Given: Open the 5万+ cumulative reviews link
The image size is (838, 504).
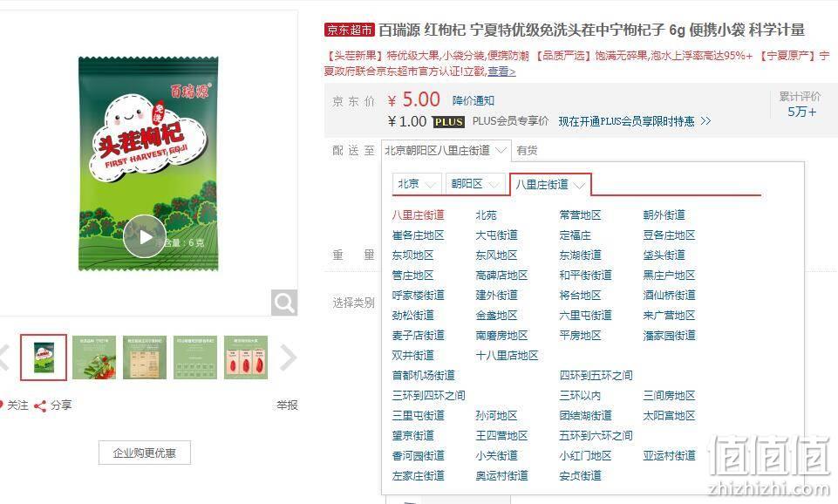Looking at the screenshot, I should click(801, 112).
